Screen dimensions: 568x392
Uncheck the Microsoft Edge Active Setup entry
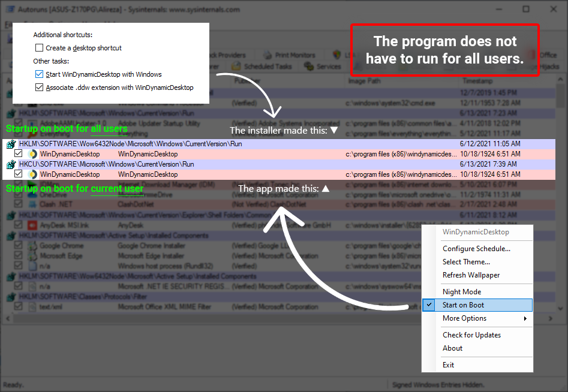coord(18,255)
